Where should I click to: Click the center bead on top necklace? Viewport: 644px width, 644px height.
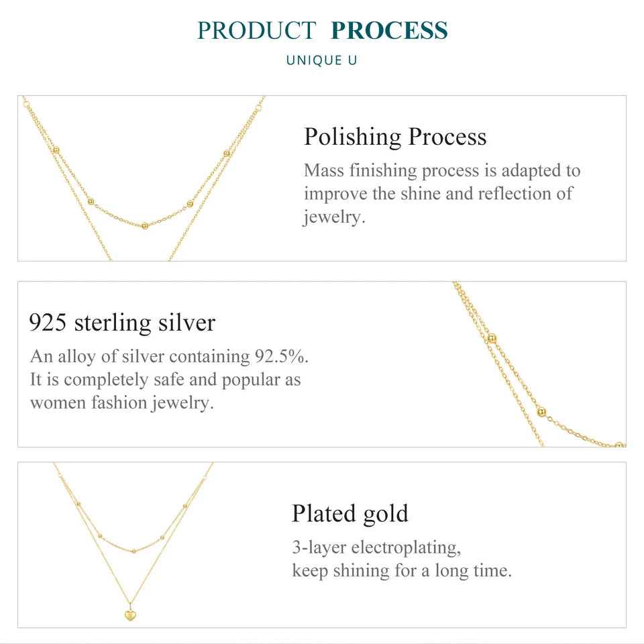[145, 226]
